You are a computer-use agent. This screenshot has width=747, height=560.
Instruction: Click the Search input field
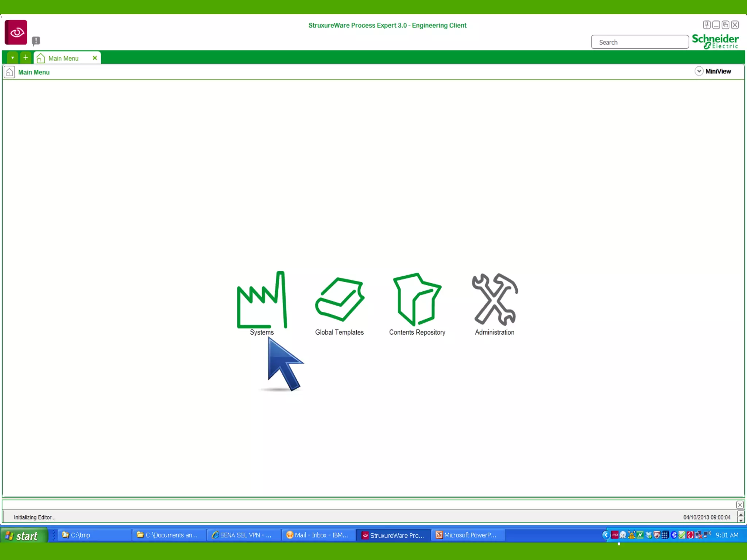tap(640, 42)
